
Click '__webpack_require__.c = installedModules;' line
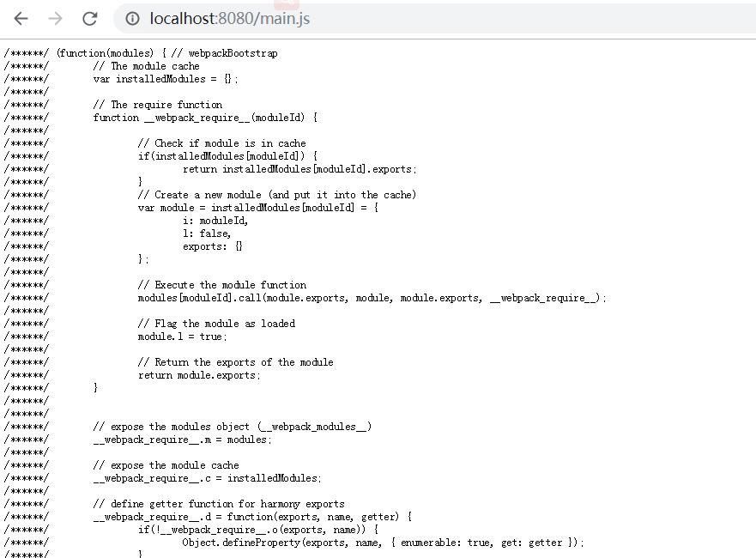tap(208, 478)
